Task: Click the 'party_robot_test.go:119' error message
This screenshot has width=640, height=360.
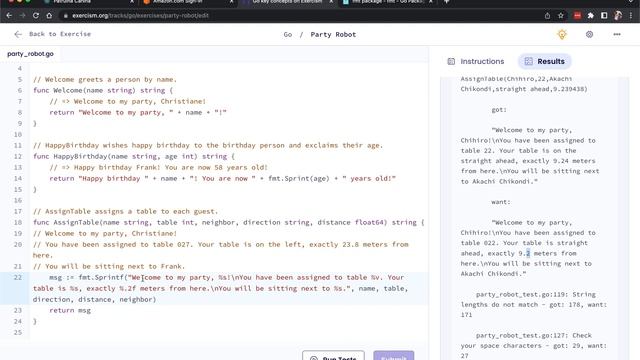Action: click(x=534, y=304)
